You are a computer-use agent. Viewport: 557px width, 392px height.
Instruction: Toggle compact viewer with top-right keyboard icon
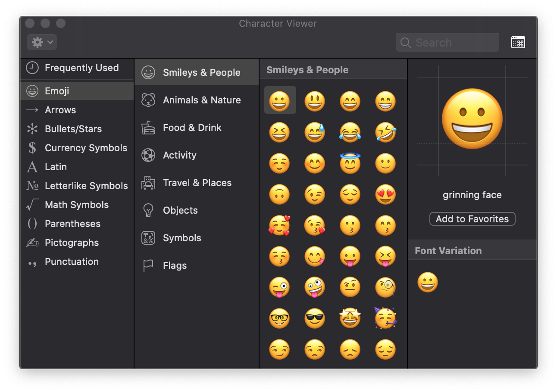[518, 42]
